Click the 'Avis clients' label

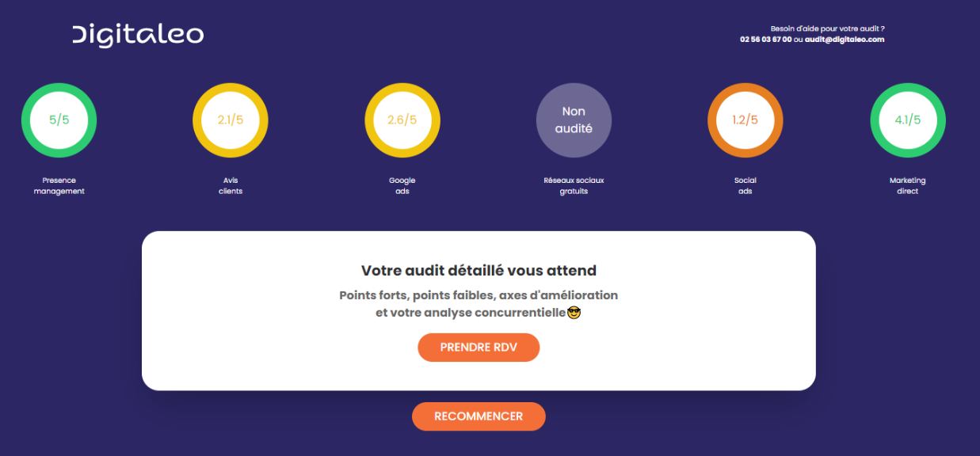231,186
